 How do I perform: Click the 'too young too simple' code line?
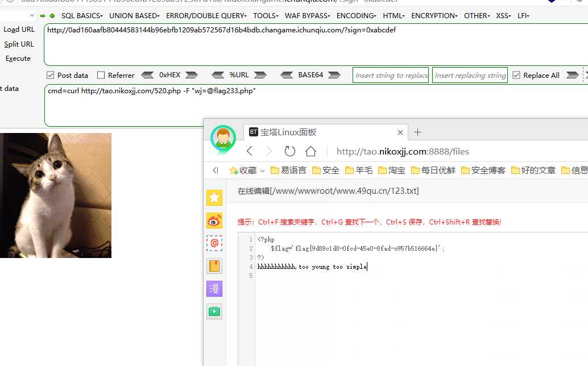click(x=312, y=267)
